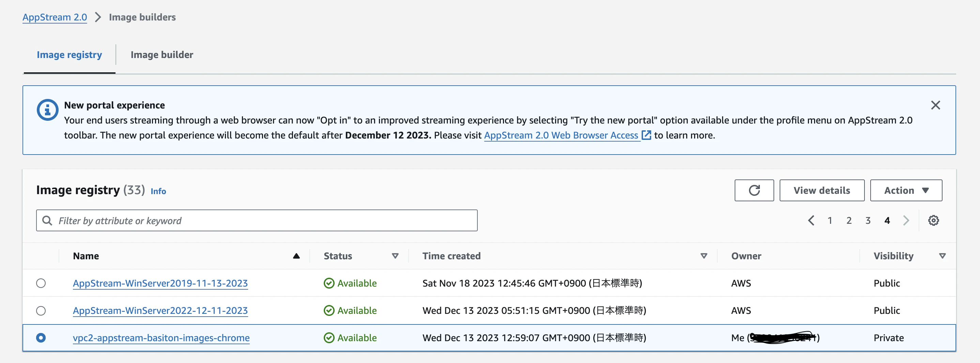Screen dimensions: 980x363
Task: Click Wed Dec 13 2023 12:59:07 time cell
Action: point(534,337)
